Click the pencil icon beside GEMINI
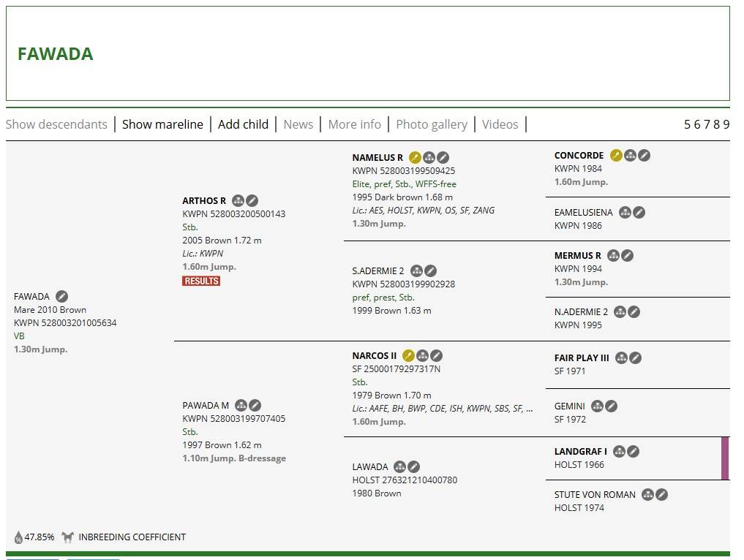 click(611, 406)
